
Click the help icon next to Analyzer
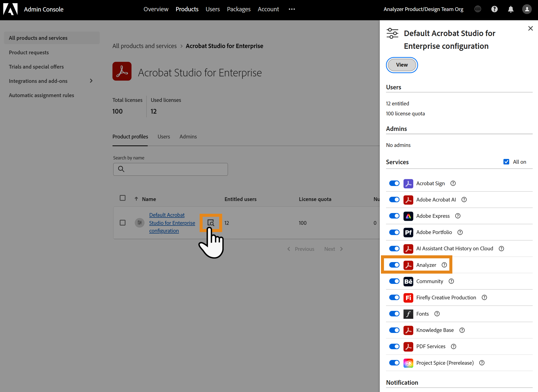coord(444,265)
